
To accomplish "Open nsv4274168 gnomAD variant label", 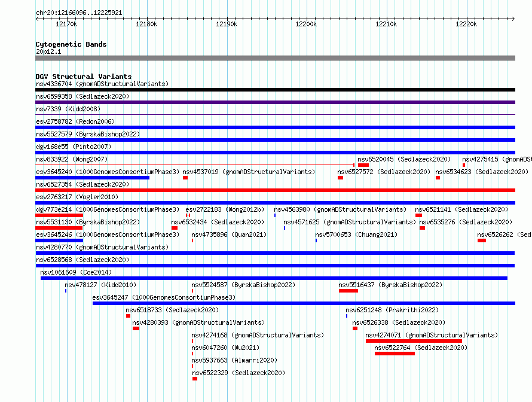I will pos(258,335).
